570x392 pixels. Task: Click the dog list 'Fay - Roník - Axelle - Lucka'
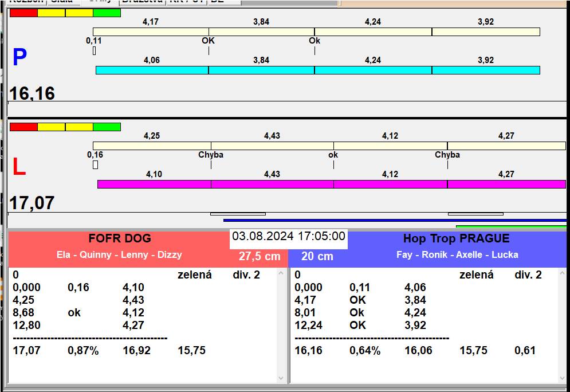click(x=457, y=254)
